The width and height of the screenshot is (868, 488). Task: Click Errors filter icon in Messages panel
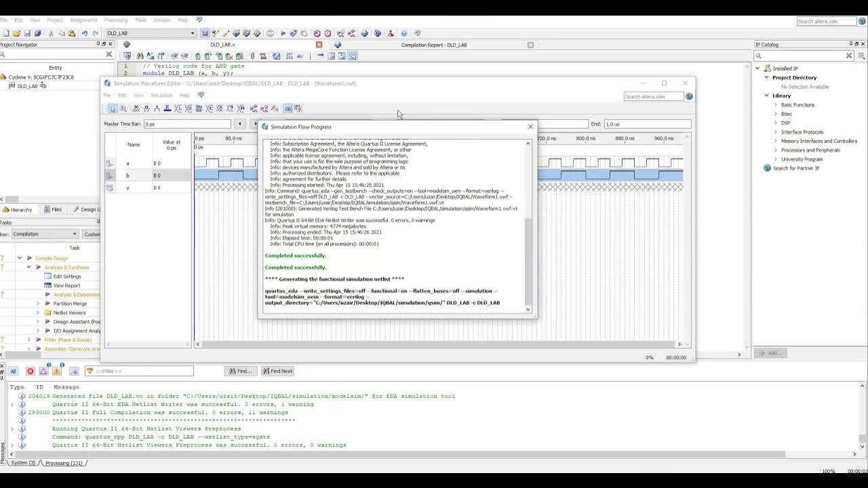pyautogui.click(x=30, y=371)
